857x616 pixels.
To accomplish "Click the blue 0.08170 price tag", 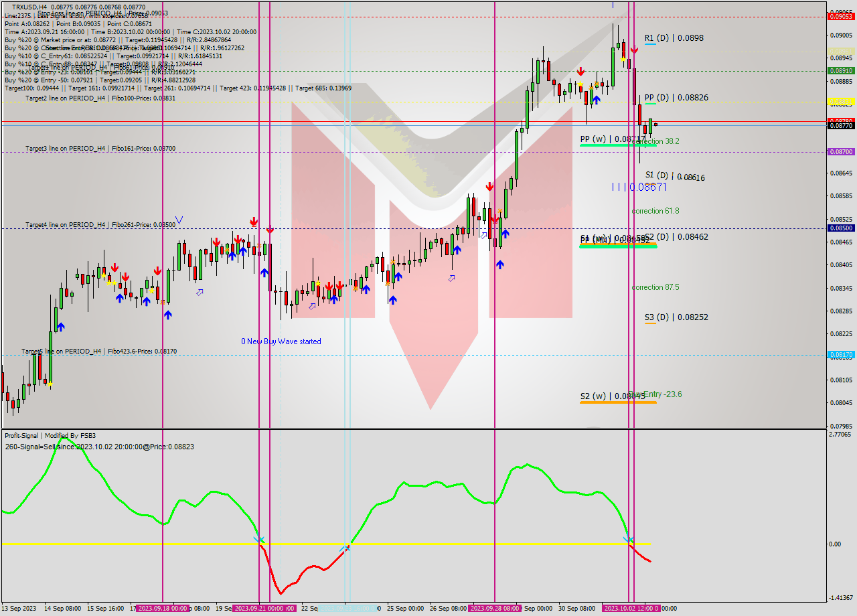I will pyautogui.click(x=841, y=355).
